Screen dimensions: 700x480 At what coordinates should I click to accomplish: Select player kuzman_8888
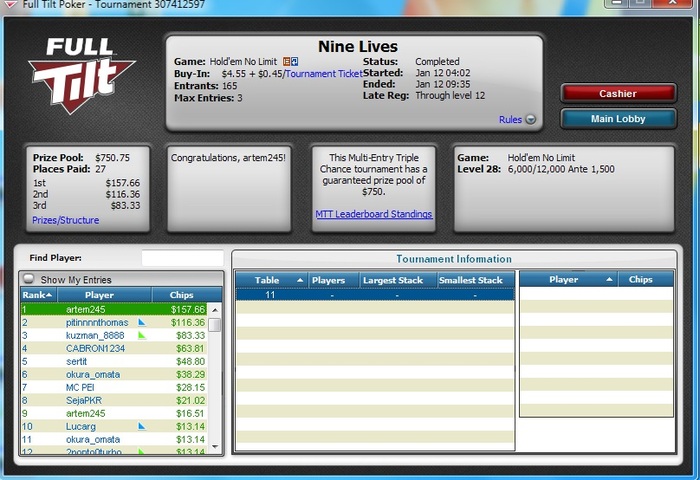[95, 335]
